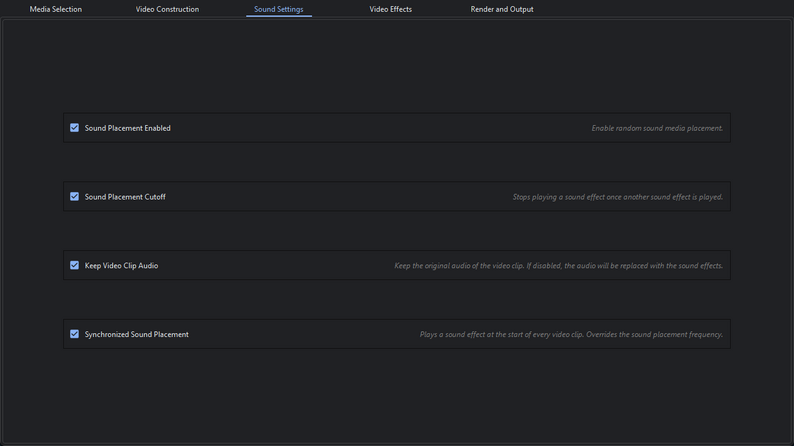Click the "Synchronized Sound Placement" label text
The image size is (794, 446).
pos(137,335)
